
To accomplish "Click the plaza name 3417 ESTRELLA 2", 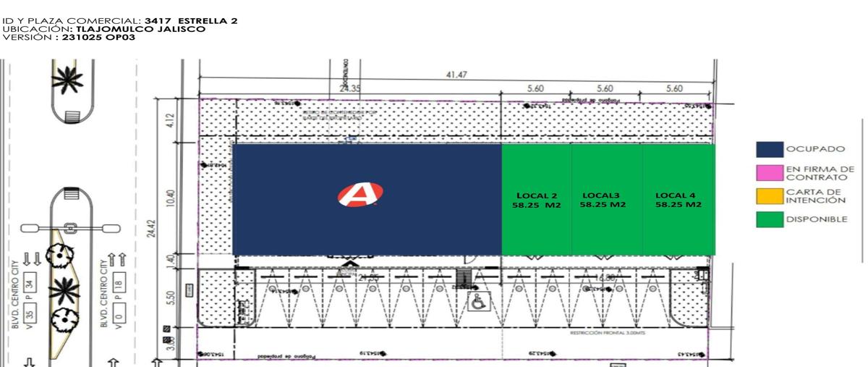I will 190,22.
